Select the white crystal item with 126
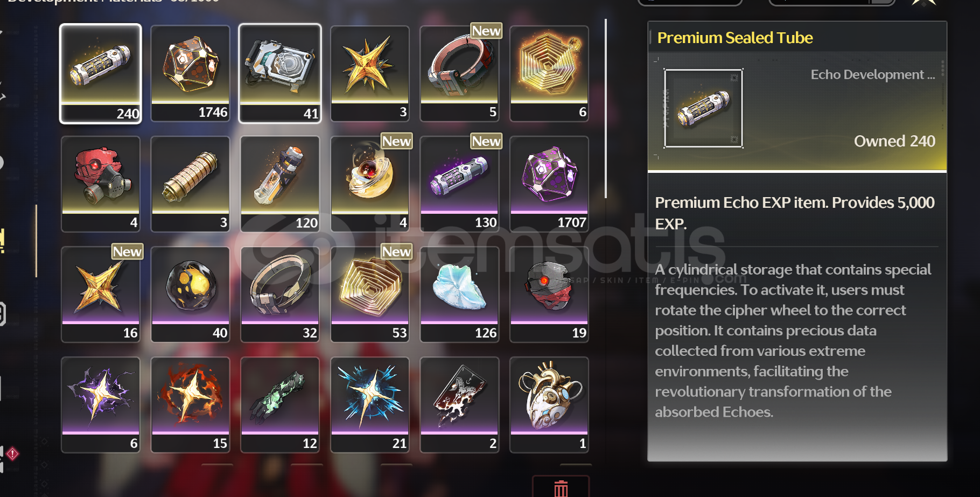The height and width of the screenshot is (497, 980). click(x=460, y=295)
